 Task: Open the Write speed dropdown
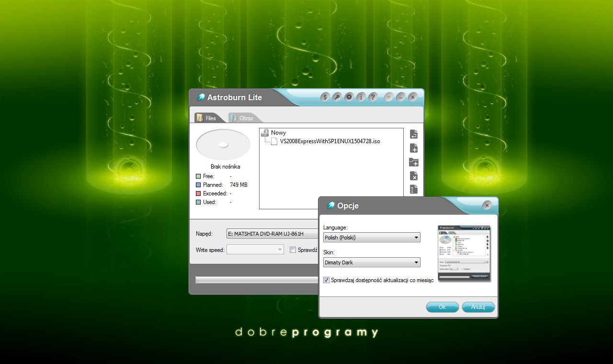point(255,250)
